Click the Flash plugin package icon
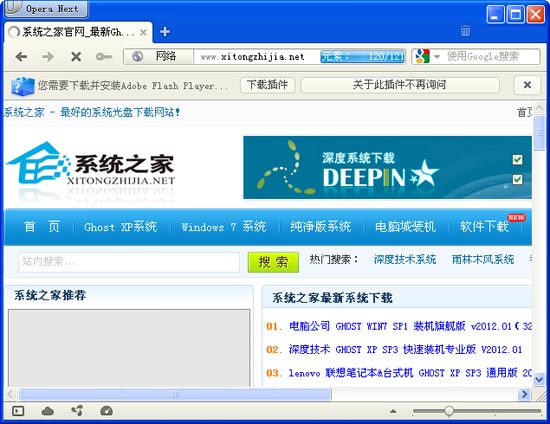The image size is (550, 424). point(22,86)
